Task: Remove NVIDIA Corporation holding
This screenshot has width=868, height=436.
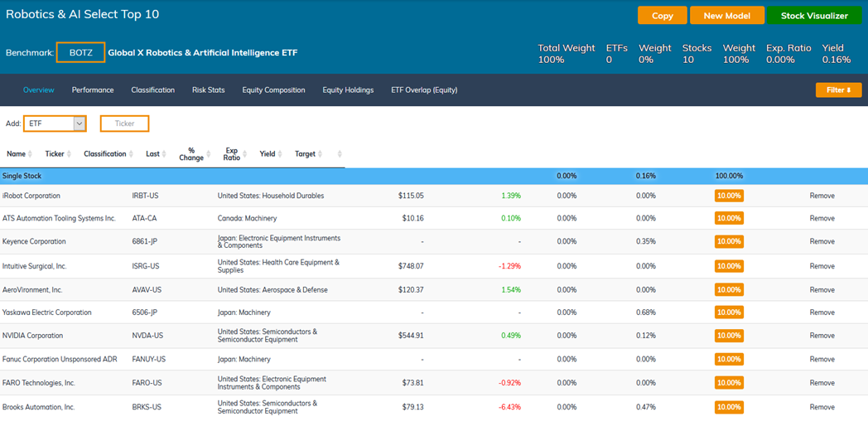Action: click(822, 336)
